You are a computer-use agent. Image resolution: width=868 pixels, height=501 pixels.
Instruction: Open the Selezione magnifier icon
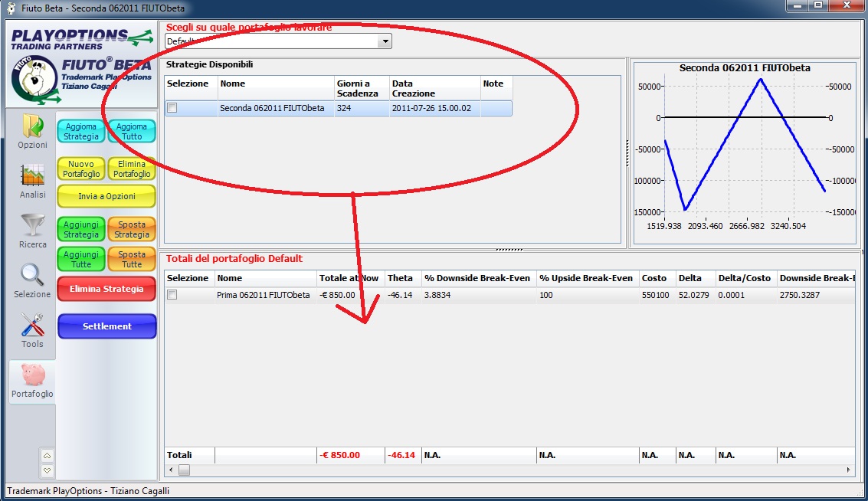click(32, 276)
